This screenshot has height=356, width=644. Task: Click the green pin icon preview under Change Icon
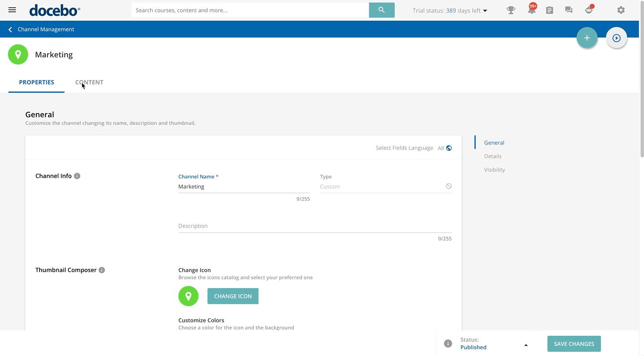point(188,296)
